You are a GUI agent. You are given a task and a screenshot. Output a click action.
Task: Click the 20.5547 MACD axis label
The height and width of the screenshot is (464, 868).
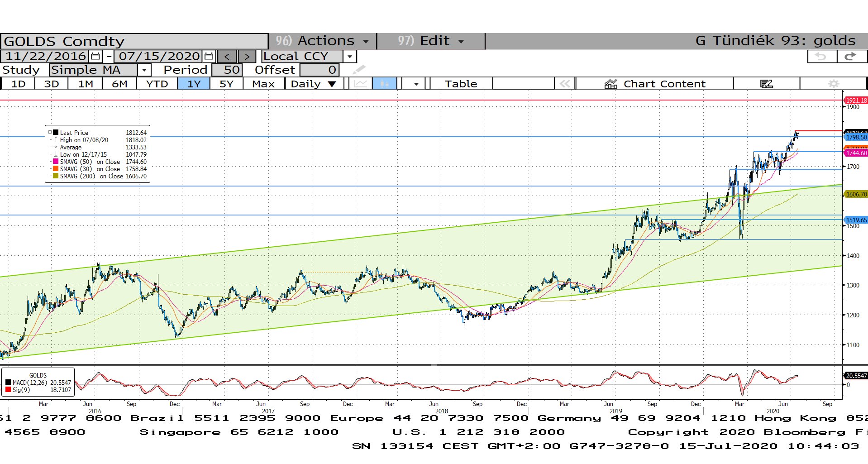856,376
